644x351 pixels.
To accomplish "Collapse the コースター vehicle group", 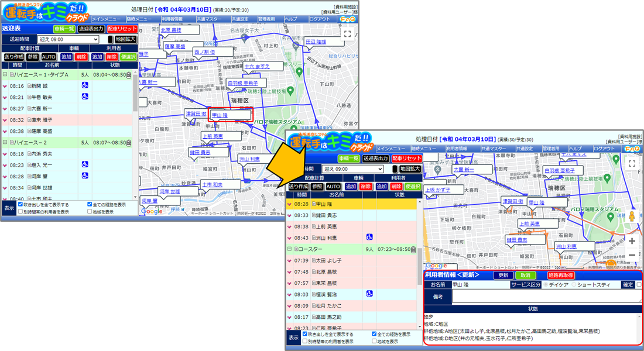I will tap(289, 249).
